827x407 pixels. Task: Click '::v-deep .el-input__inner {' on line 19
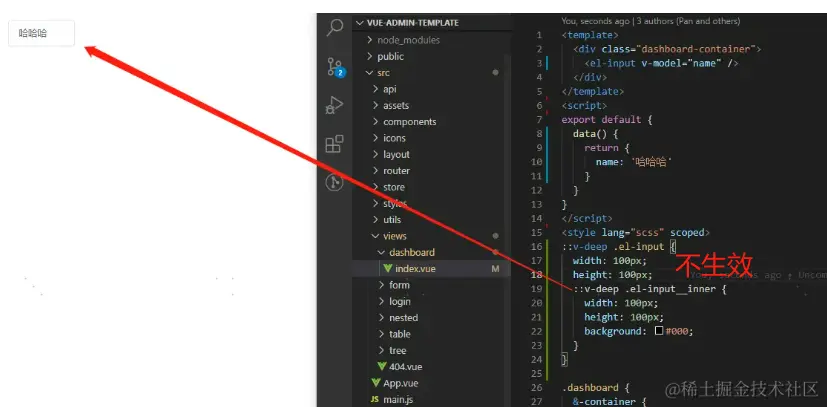(650, 289)
